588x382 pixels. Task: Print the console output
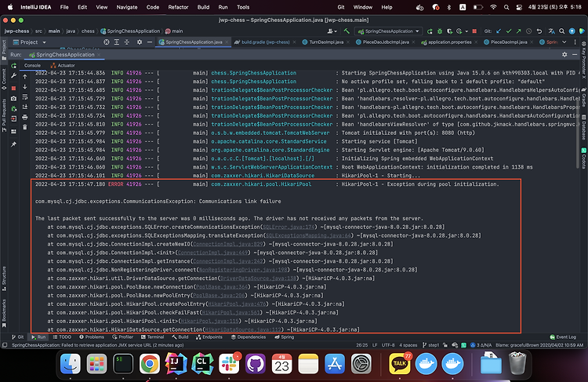pyautogui.click(x=25, y=117)
